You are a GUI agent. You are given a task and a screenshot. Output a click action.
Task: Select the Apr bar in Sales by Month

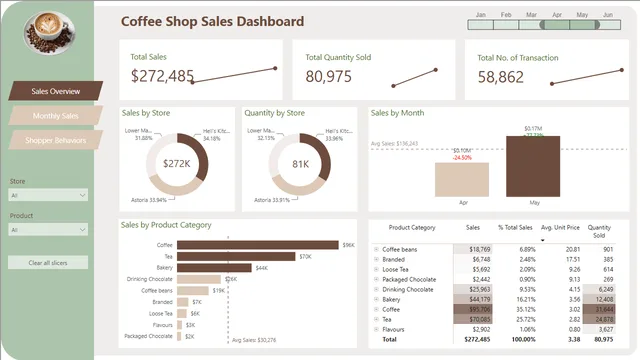(x=462, y=180)
